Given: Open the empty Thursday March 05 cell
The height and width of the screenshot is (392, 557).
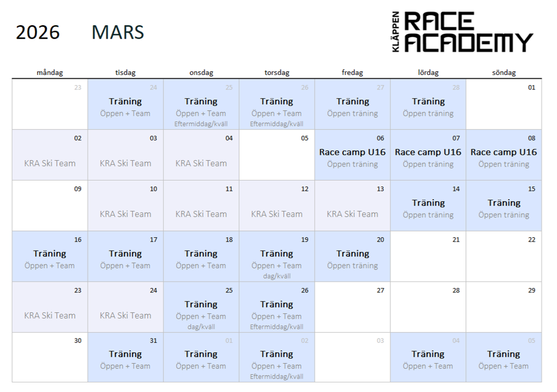Looking at the screenshot, I should pyautogui.click(x=277, y=158).
